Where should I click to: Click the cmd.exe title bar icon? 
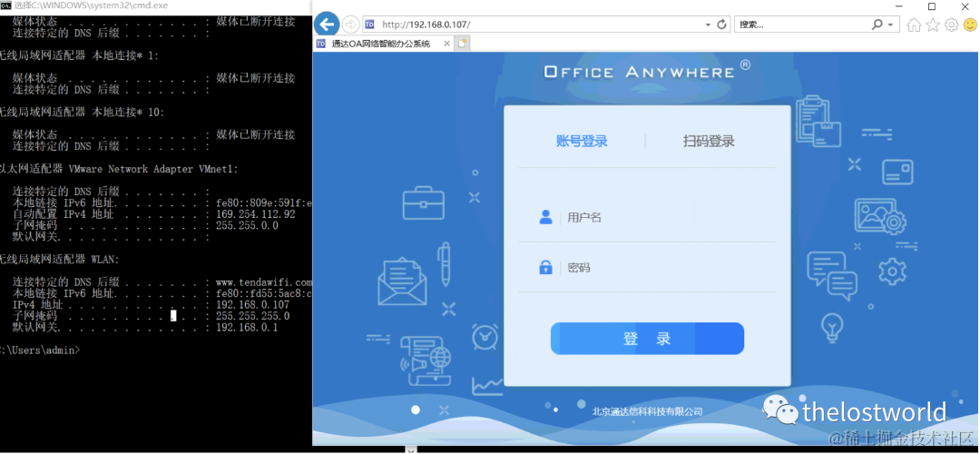click(x=5, y=5)
